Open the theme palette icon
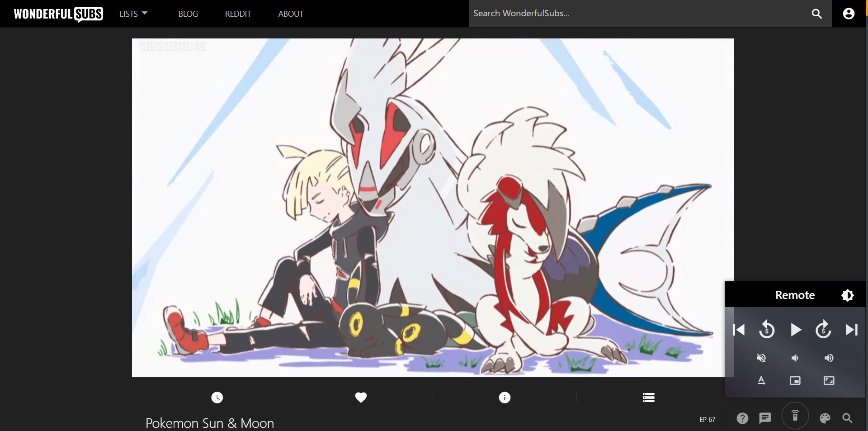This screenshot has height=431, width=868. [x=825, y=418]
